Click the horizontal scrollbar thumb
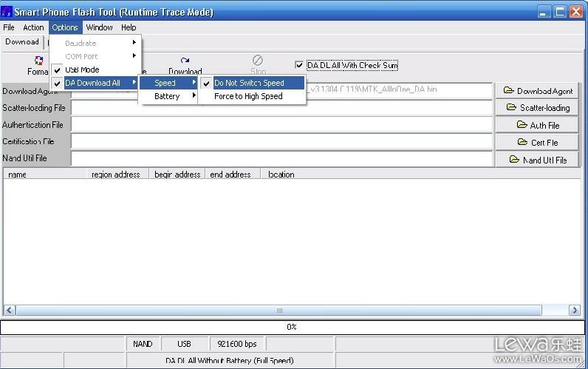This screenshot has height=369, width=588. click(279, 311)
